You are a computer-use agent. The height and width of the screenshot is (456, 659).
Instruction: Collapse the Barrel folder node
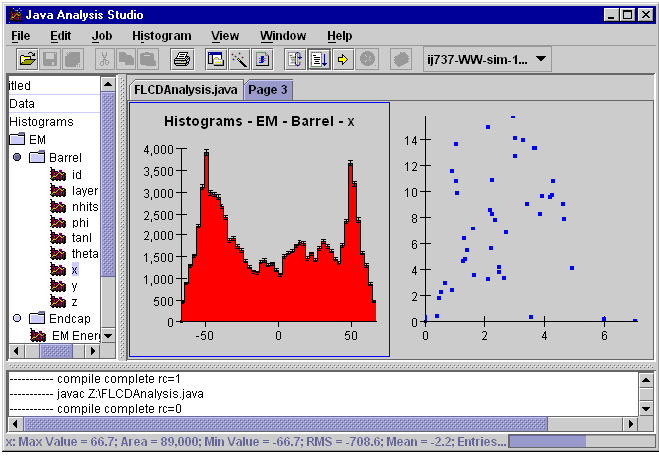point(17,158)
